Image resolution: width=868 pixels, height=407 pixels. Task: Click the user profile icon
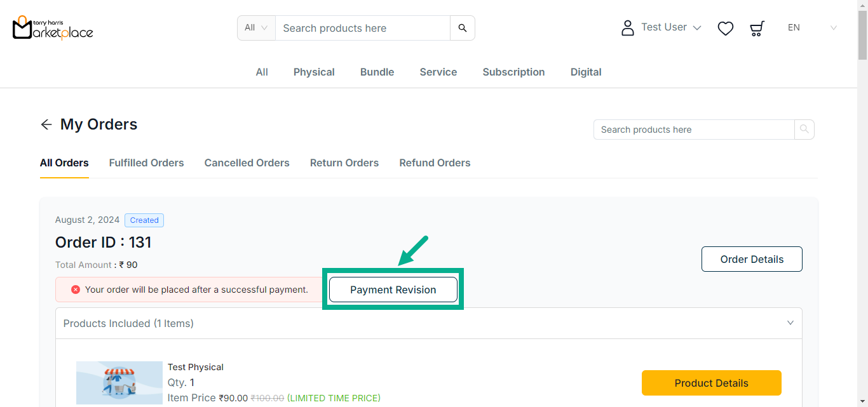pos(628,28)
